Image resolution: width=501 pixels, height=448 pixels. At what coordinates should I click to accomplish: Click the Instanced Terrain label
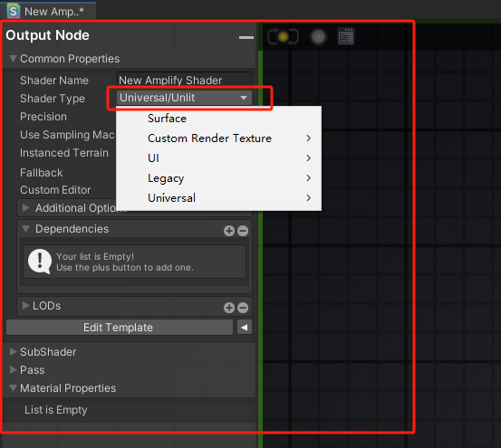(64, 153)
